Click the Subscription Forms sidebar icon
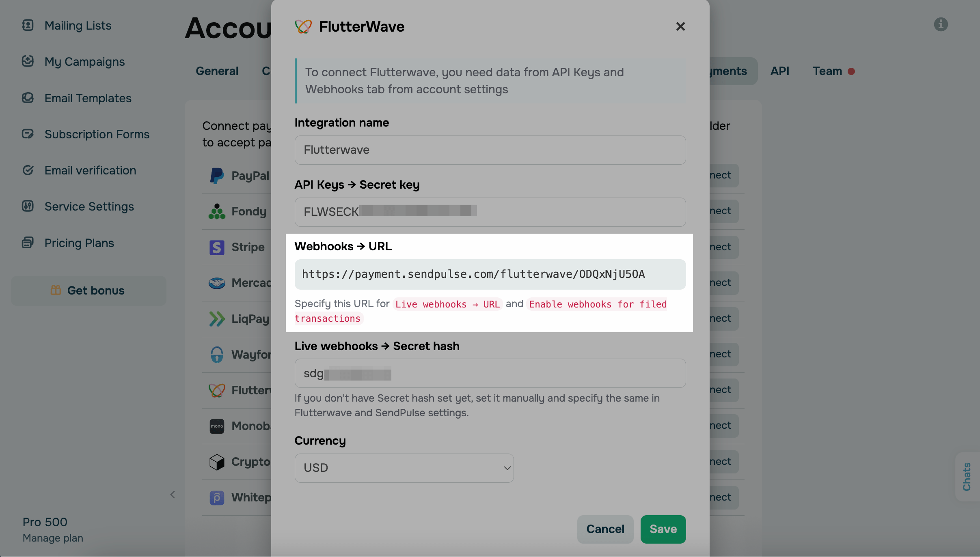The height and width of the screenshot is (557, 980). [28, 134]
